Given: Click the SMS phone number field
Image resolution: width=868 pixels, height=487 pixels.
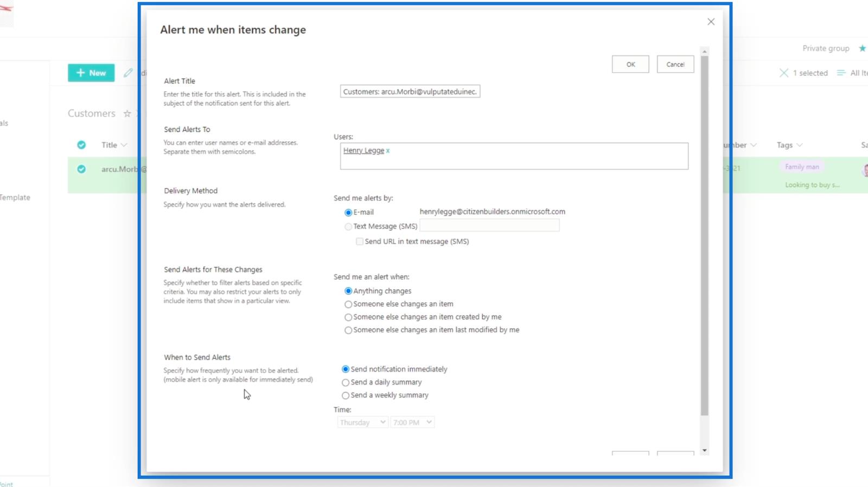Looking at the screenshot, I should pyautogui.click(x=489, y=226).
